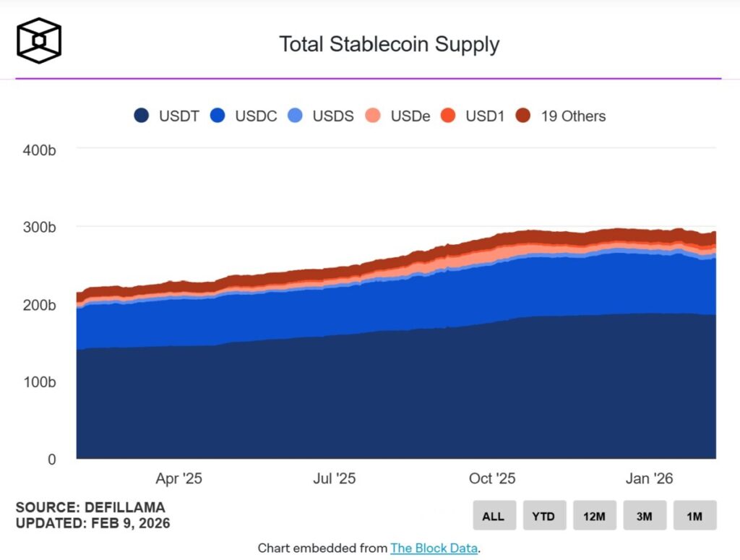The height and width of the screenshot is (560, 740).
Task: Click the USD1 orange legend dot
Action: click(448, 116)
